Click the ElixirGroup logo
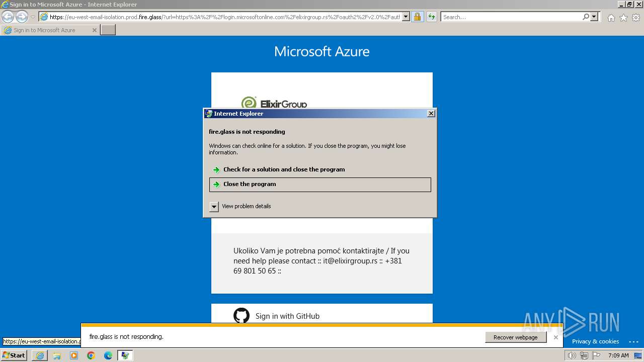The image size is (644, 362). pos(274,103)
